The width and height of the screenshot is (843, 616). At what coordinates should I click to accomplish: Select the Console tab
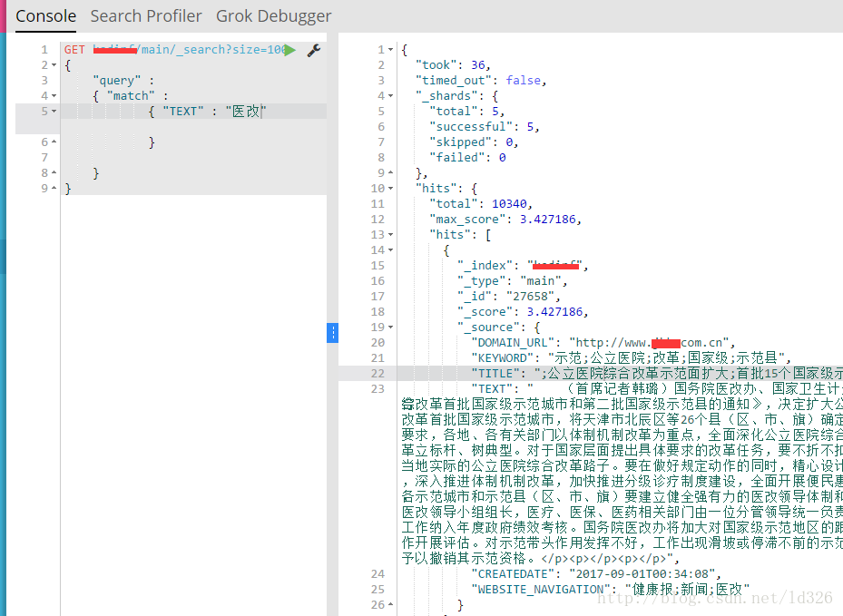[45, 16]
